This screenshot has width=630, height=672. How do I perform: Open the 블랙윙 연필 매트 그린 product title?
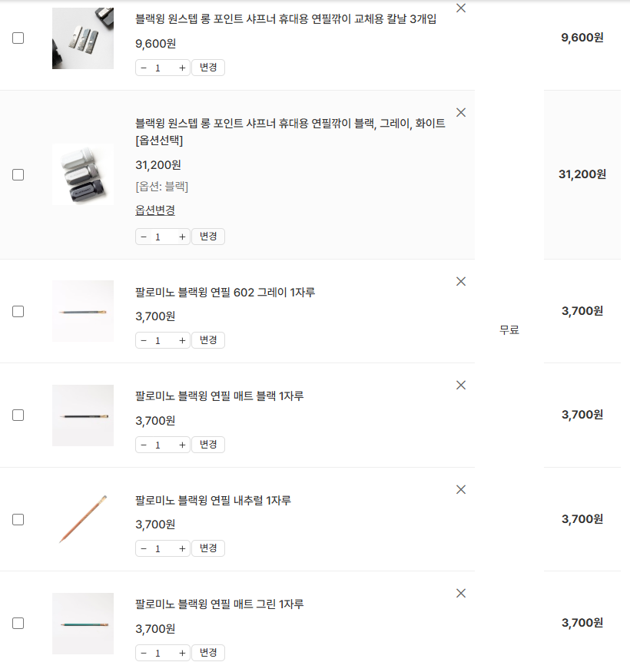point(219,604)
